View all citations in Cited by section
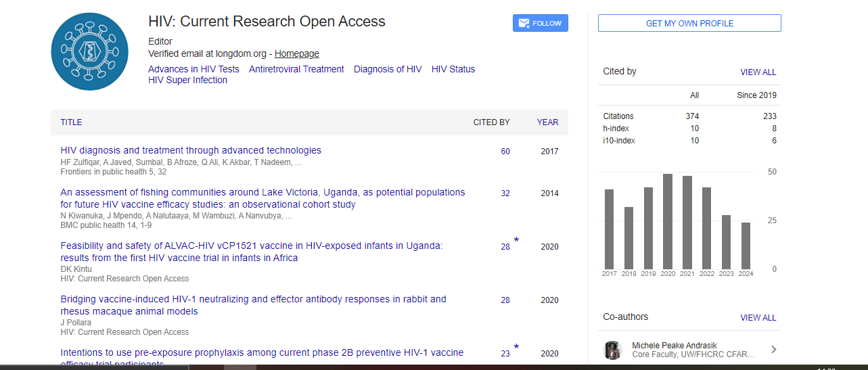The image size is (868, 370). coord(758,72)
